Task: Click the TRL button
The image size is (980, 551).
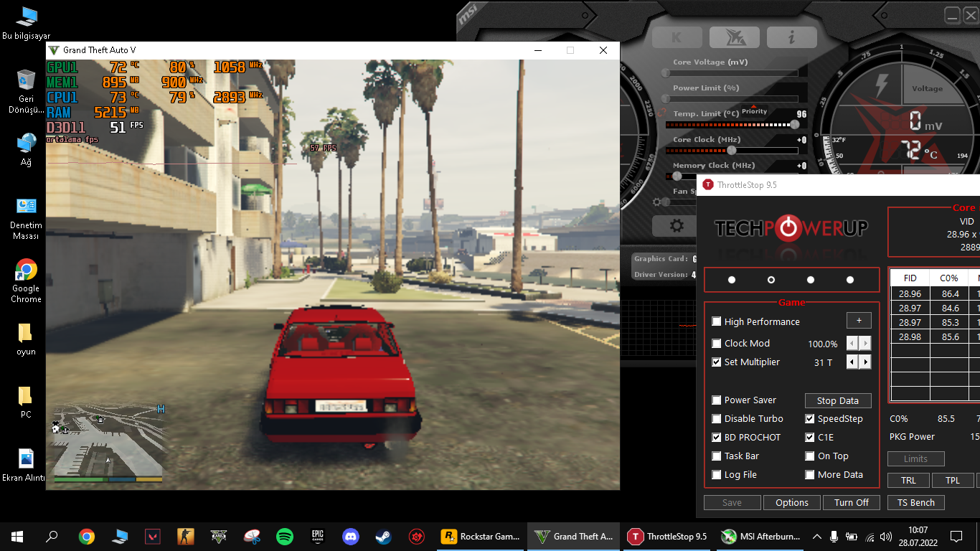Action: [908, 481]
